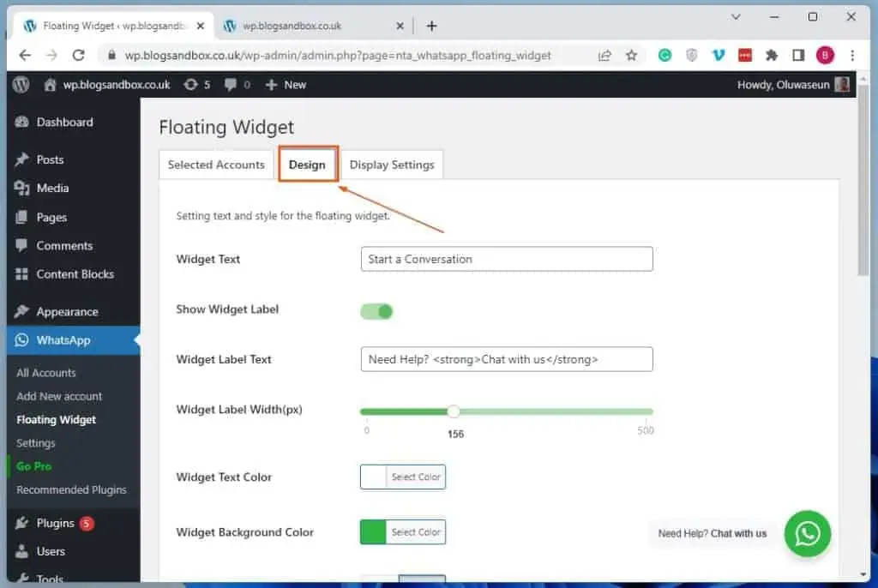Open Plugins via the plug icon

pyautogui.click(x=21, y=523)
